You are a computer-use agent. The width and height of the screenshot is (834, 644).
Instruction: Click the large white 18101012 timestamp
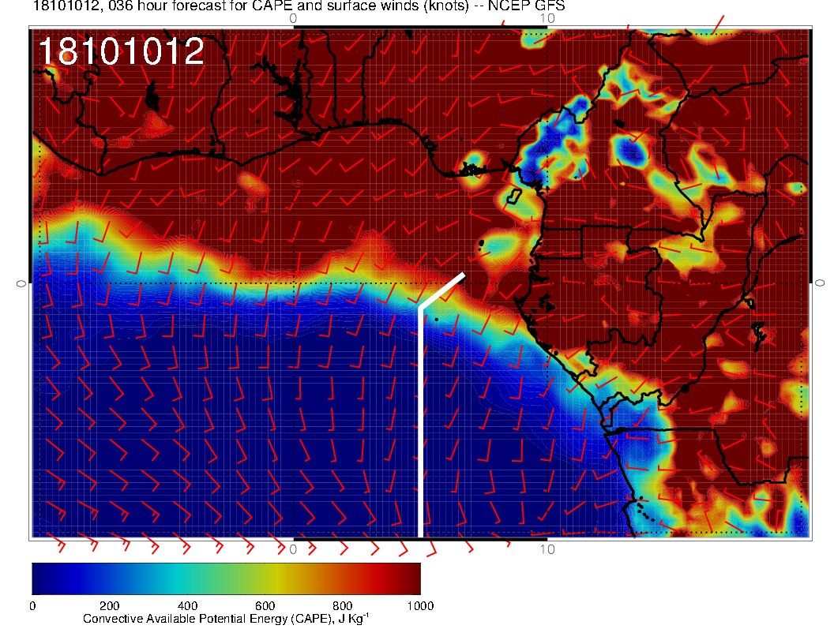point(121,52)
